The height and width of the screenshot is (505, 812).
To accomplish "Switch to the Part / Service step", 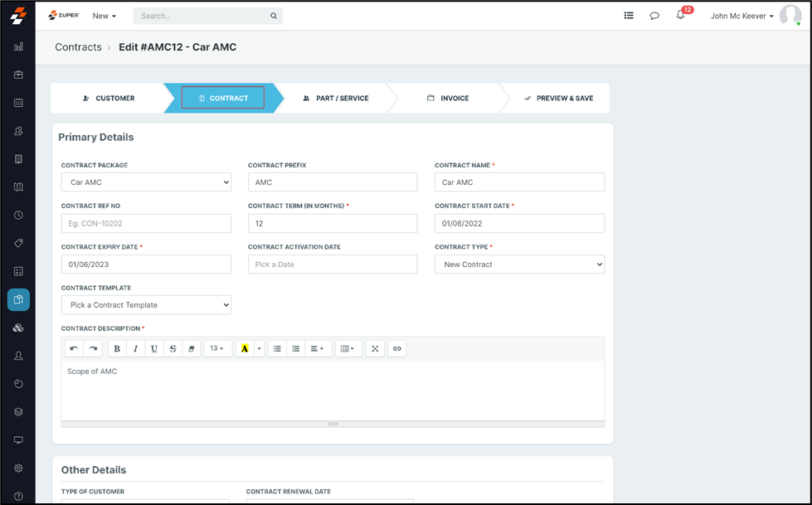I will coord(336,98).
